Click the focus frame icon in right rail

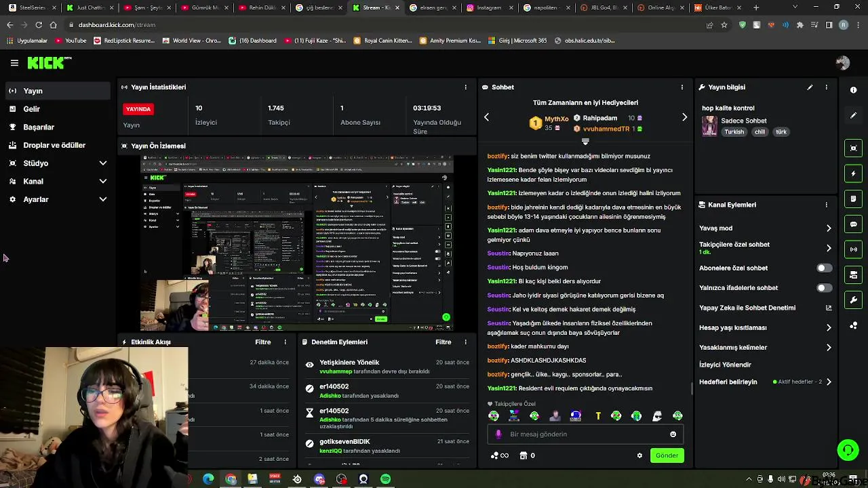[x=853, y=148]
